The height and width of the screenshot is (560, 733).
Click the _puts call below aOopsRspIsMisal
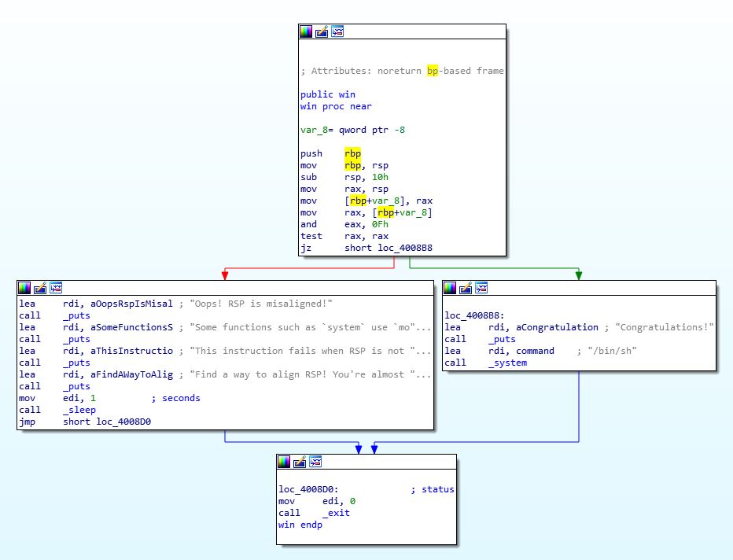coord(76,315)
